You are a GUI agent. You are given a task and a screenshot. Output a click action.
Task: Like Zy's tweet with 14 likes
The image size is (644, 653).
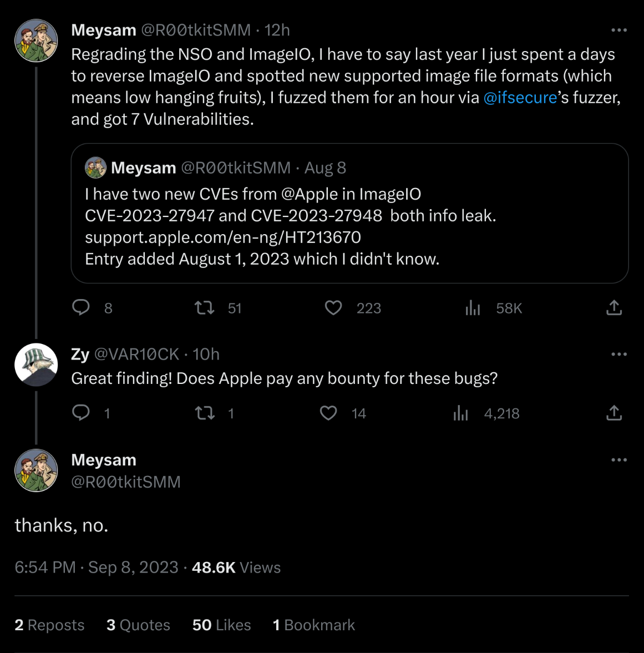328,413
